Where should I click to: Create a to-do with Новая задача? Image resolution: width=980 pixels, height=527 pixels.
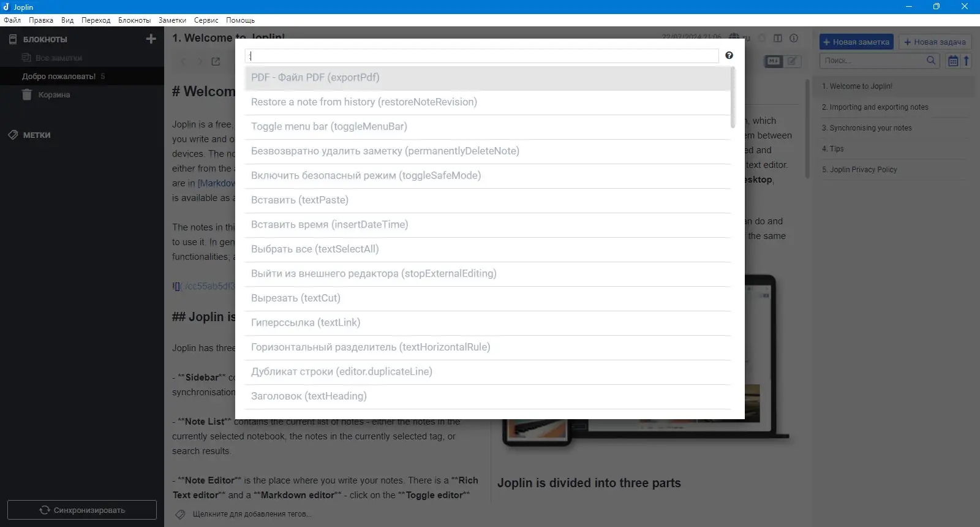point(935,42)
